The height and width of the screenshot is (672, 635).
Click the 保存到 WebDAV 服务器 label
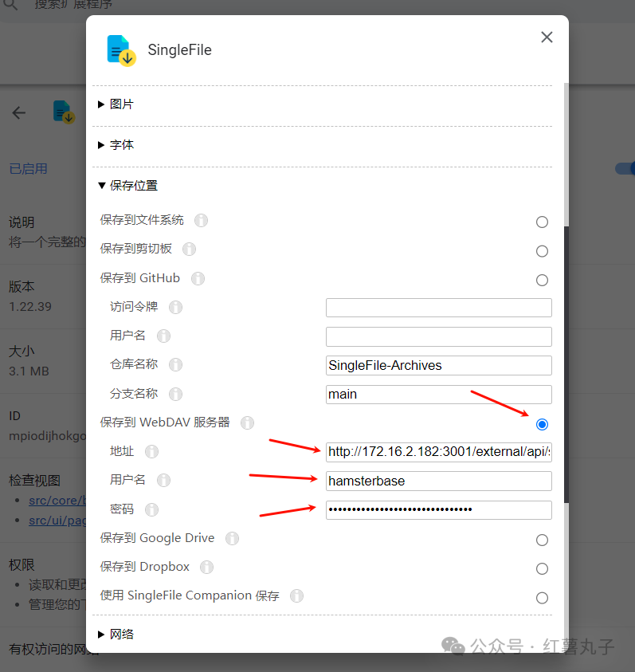click(165, 422)
